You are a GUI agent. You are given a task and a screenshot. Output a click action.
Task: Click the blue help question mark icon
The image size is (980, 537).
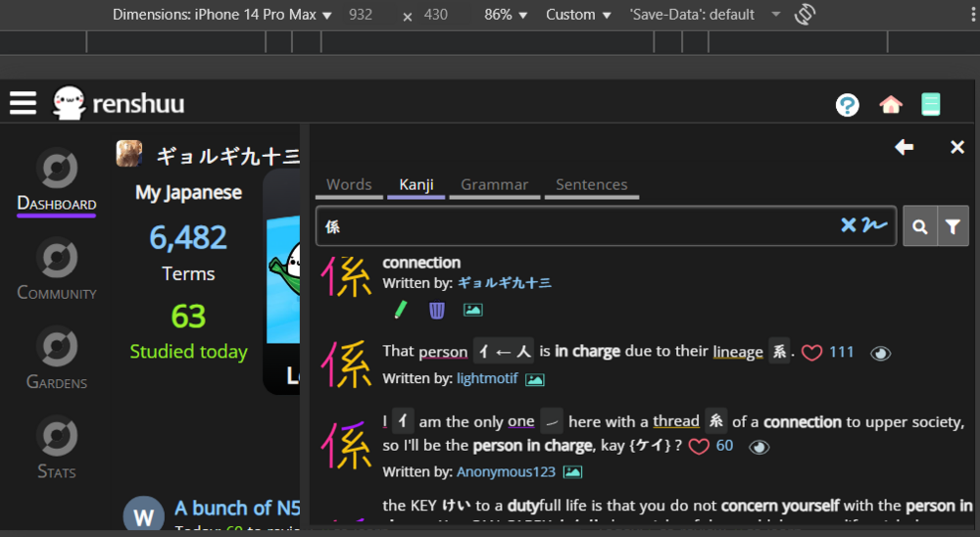848,105
